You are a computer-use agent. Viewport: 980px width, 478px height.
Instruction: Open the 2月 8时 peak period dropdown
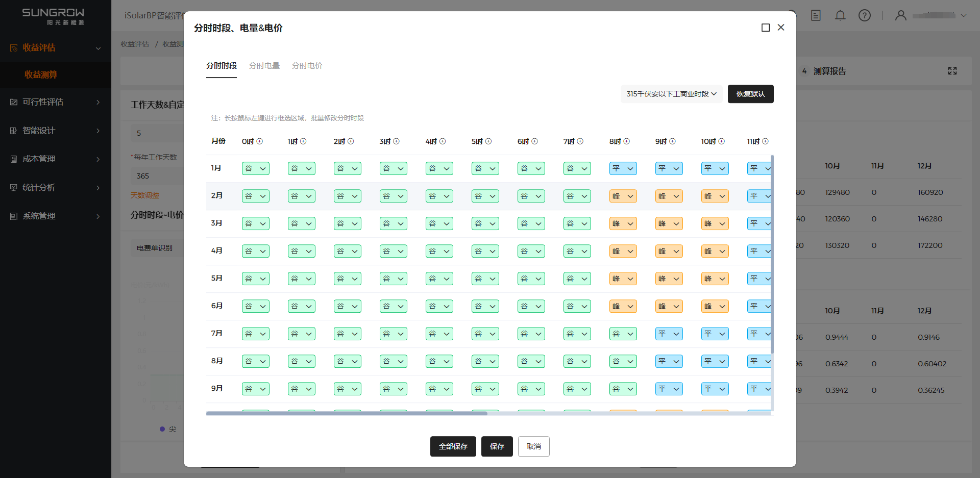pos(623,196)
